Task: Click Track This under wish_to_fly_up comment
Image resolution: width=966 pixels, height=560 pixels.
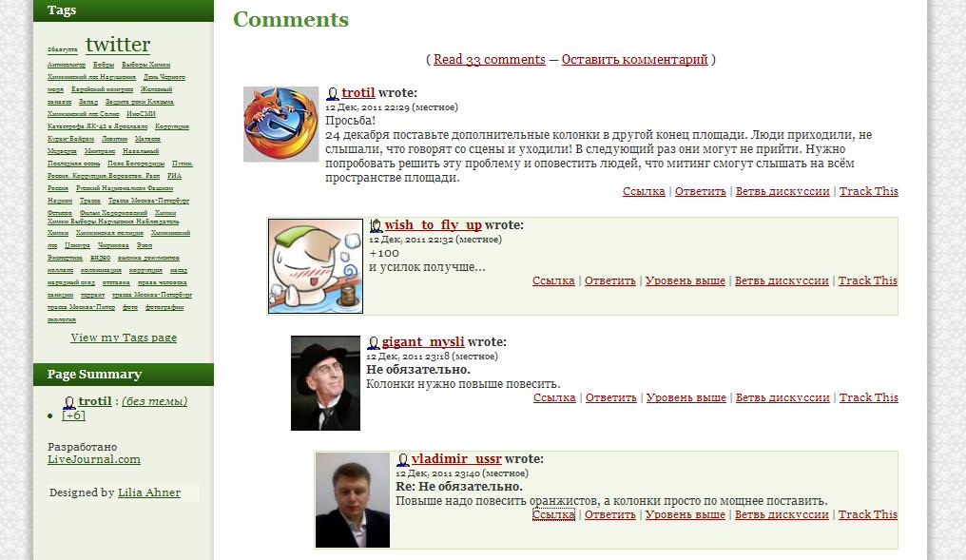Action: [868, 280]
